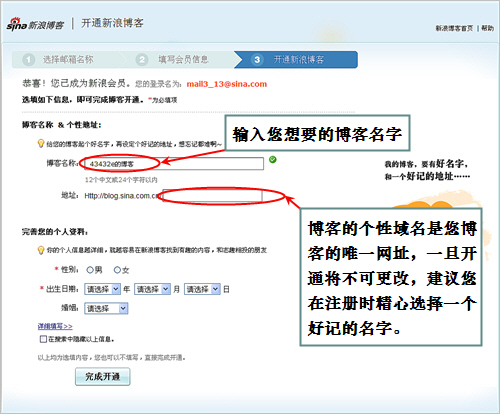Click the Sina blog logo
Viewport: 500px width, 414px height.
point(35,24)
